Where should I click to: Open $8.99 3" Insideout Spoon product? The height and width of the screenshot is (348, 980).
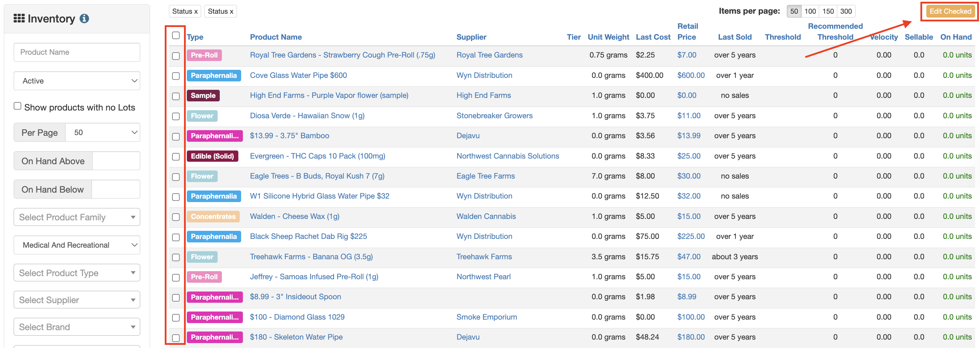[295, 296]
